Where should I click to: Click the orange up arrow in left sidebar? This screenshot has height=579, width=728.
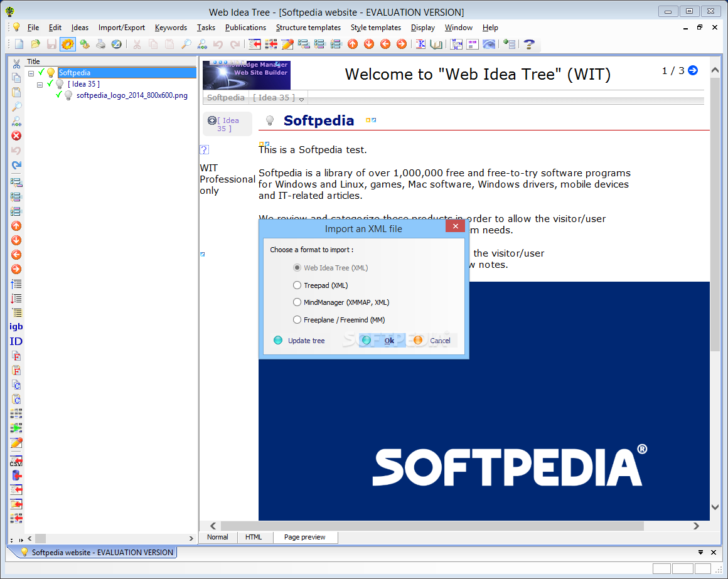click(16, 226)
